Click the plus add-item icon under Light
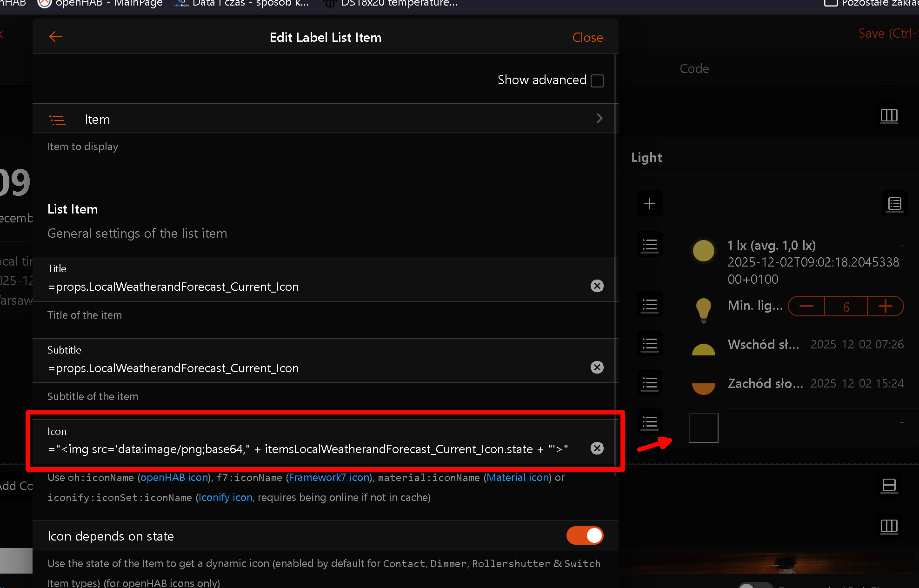 click(x=649, y=204)
